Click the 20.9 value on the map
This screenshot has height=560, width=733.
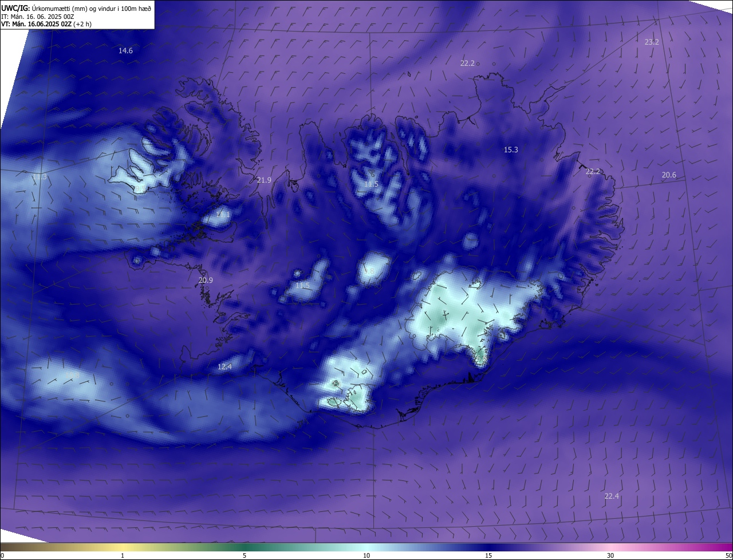(206, 281)
